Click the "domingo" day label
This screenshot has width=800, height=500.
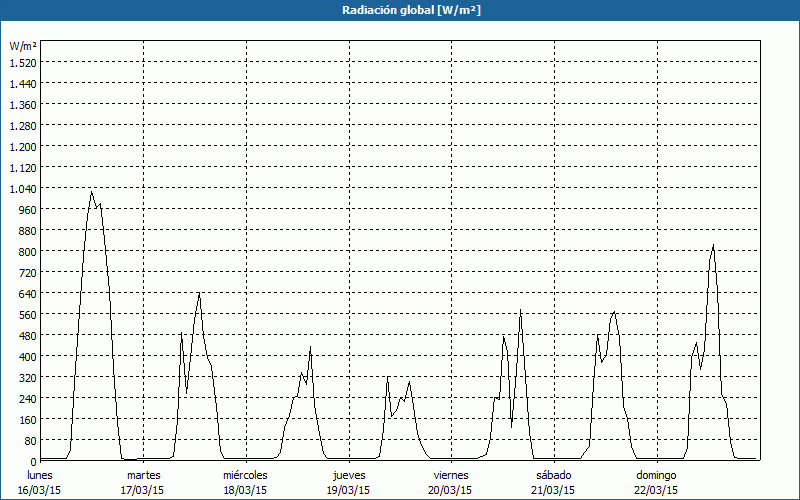point(656,474)
